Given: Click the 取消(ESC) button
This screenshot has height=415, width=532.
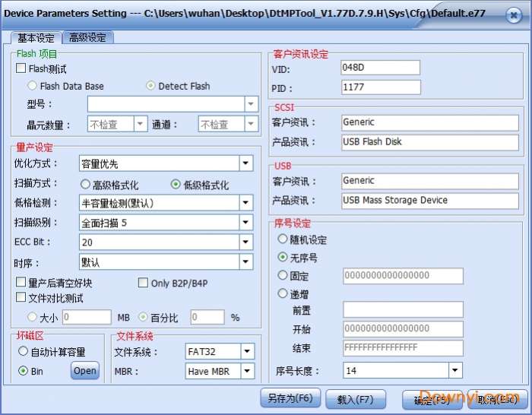Looking at the screenshot, I should coord(497,399).
